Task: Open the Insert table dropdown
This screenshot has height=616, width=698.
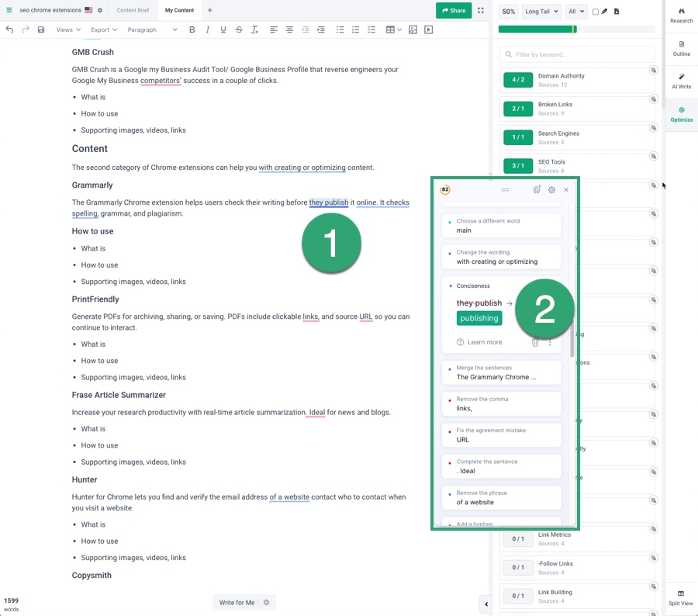Action: [x=393, y=29]
